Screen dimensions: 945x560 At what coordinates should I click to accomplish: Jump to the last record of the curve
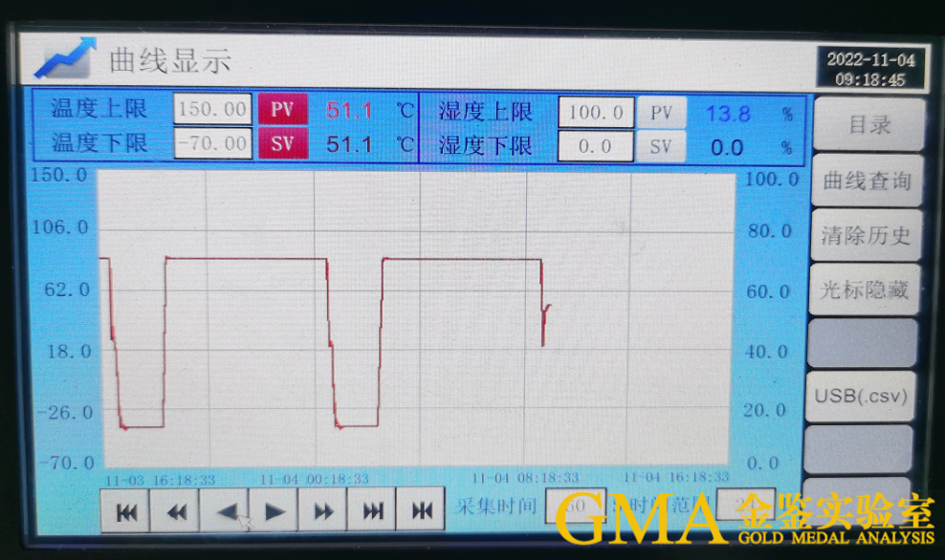pos(372,511)
